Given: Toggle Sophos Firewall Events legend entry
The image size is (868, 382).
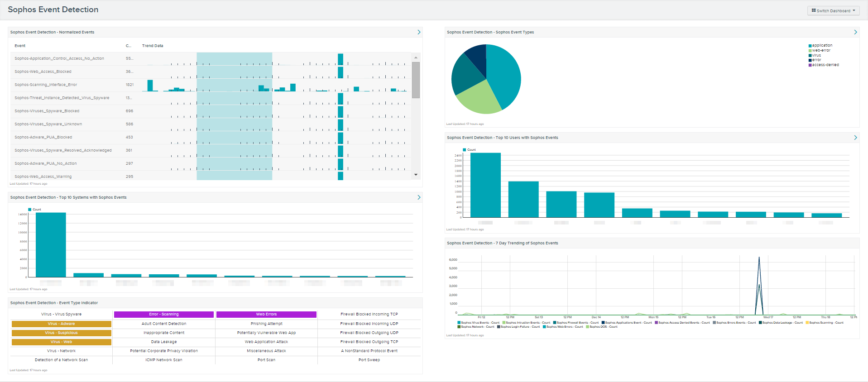Looking at the screenshot, I should 576,323.
